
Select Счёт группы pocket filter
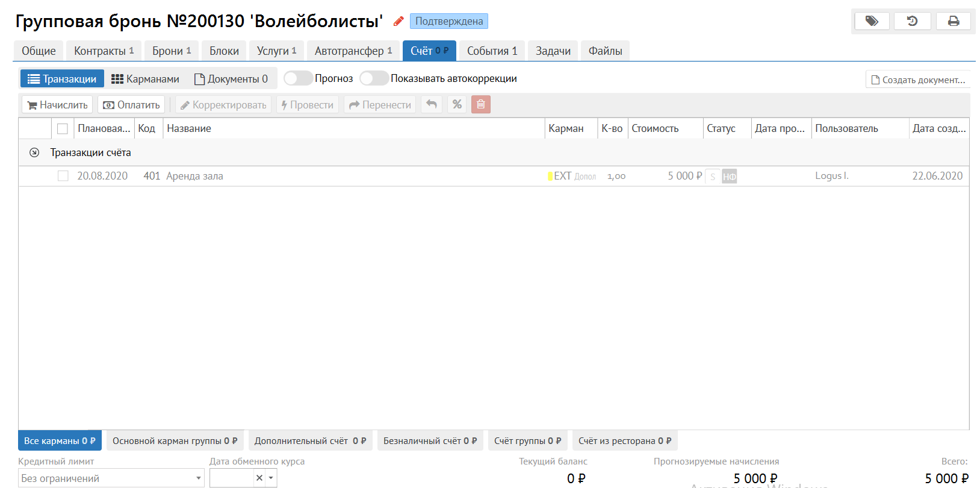[528, 440]
